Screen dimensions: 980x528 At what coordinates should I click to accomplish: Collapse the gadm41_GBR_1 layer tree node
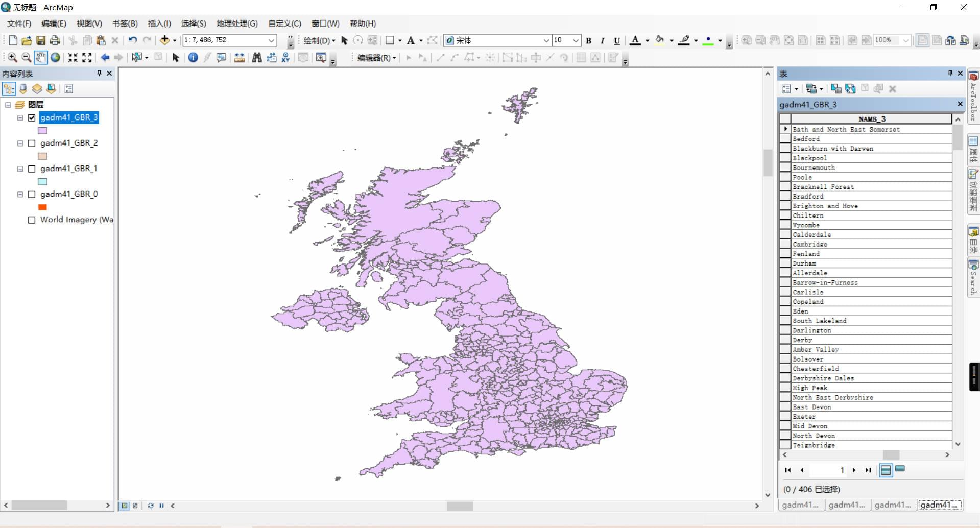[20, 169]
